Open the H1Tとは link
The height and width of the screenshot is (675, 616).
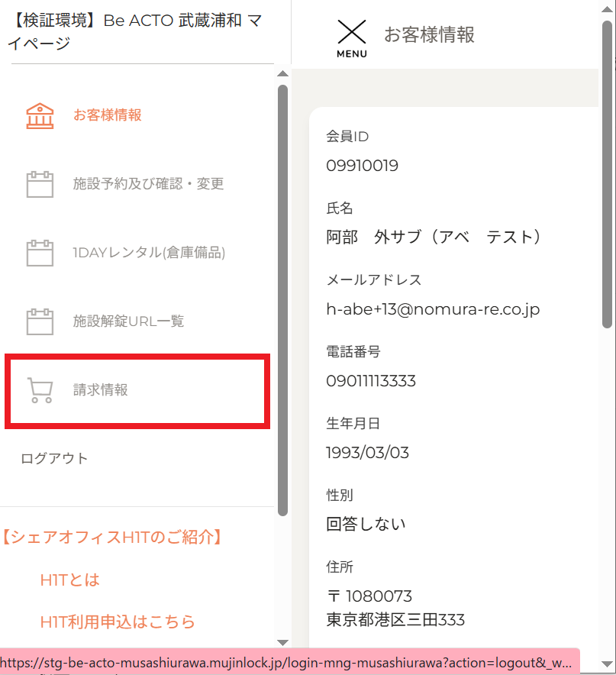click(x=69, y=580)
